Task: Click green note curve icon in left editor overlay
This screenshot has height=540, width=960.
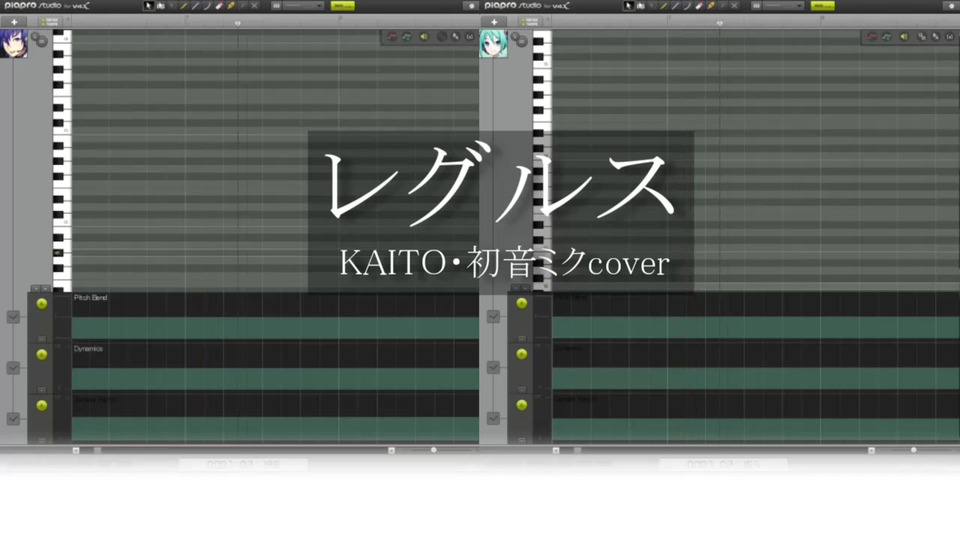Action: tap(407, 37)
